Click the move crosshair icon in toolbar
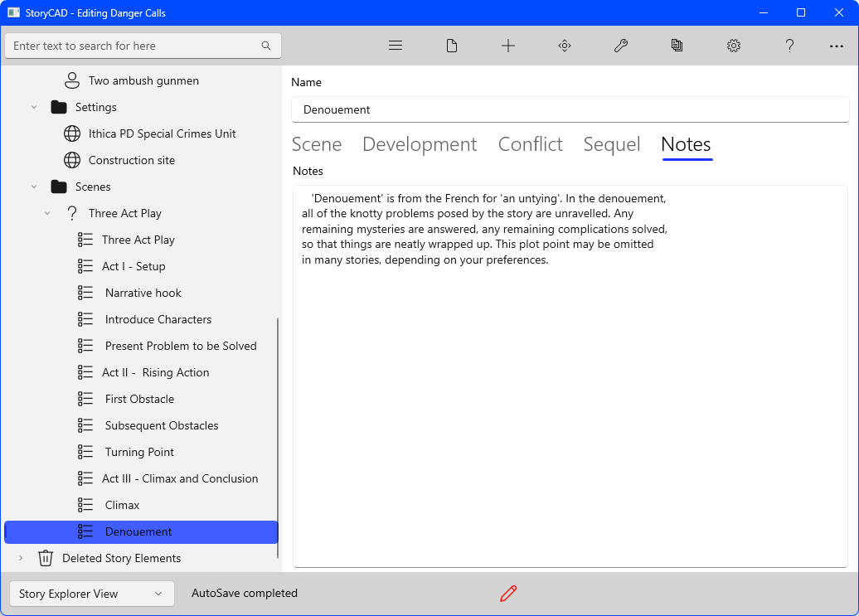The image size is (859, 616). pos(565,46)
